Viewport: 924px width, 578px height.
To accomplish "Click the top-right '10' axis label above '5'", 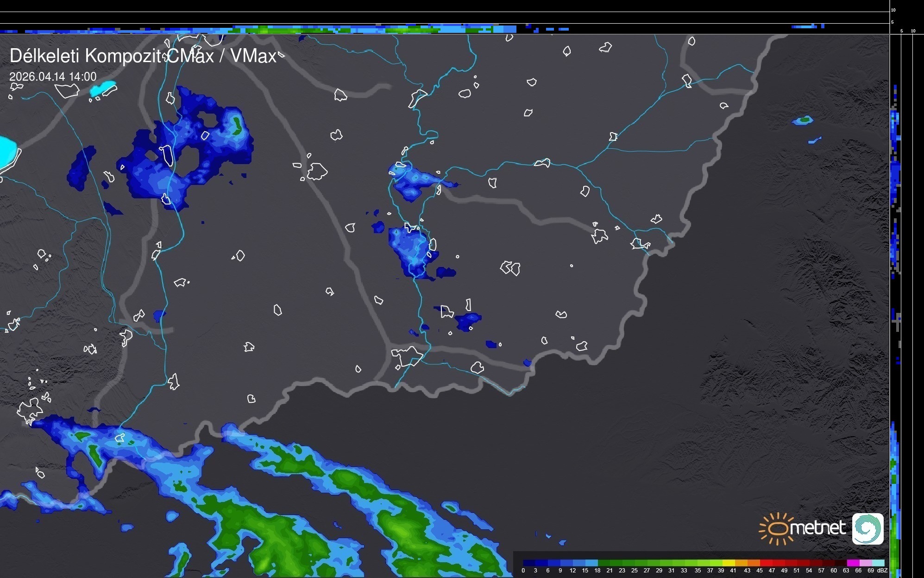I will click(893, 10).
